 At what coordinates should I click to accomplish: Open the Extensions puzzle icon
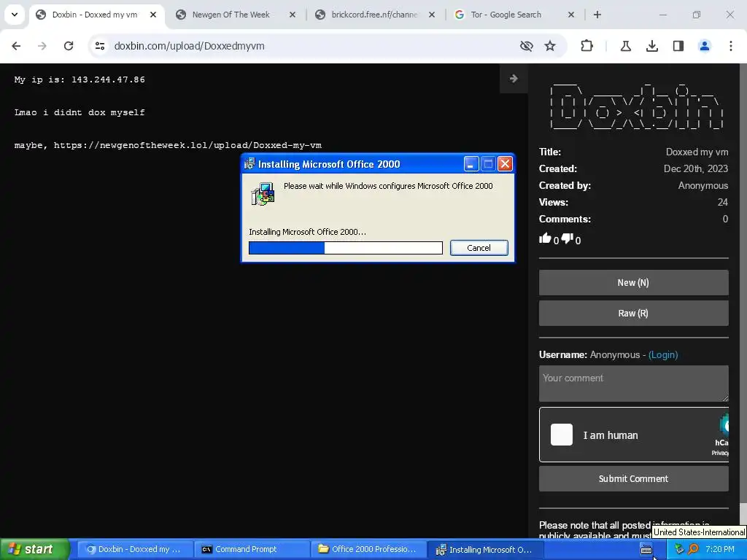point(587,46)
